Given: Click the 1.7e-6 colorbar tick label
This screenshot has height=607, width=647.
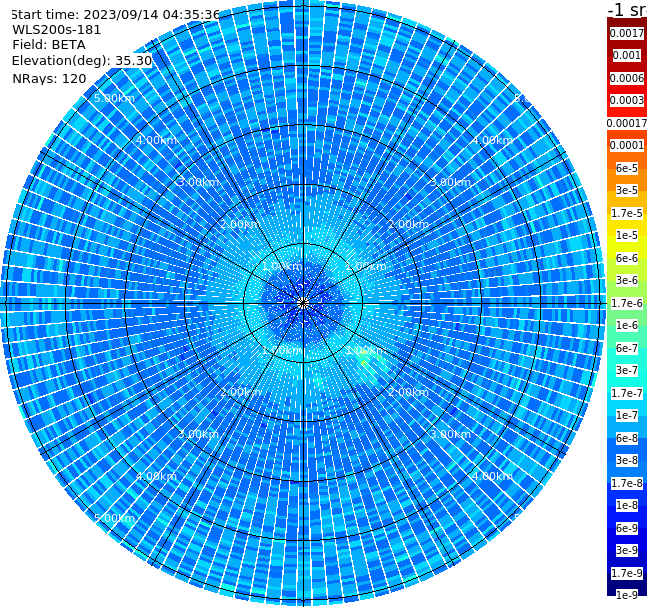Looking at the screenshot, I should click(x=627, y=303).
